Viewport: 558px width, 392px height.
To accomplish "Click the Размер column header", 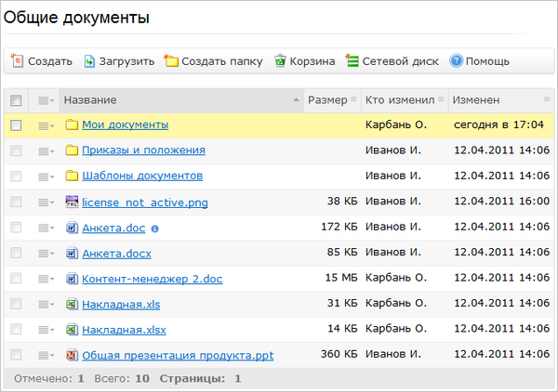I will (x=327, y=100).
